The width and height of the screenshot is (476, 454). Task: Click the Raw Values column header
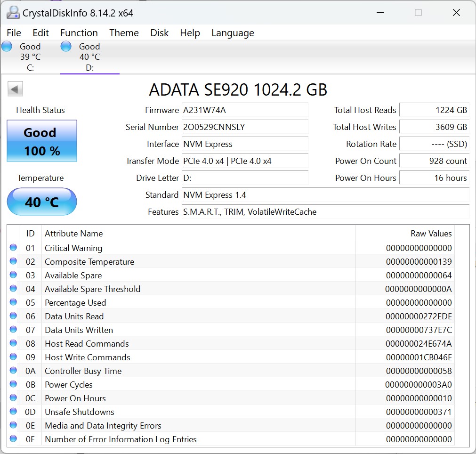point(431,234)
